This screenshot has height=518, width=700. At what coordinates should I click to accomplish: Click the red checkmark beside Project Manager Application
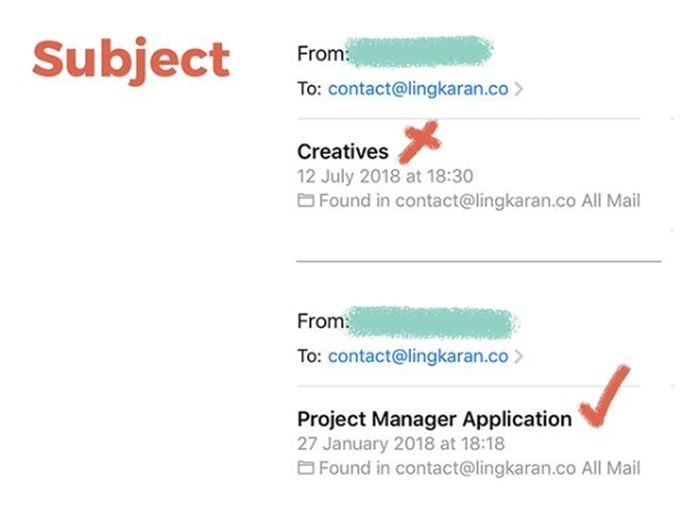(605, 396)
